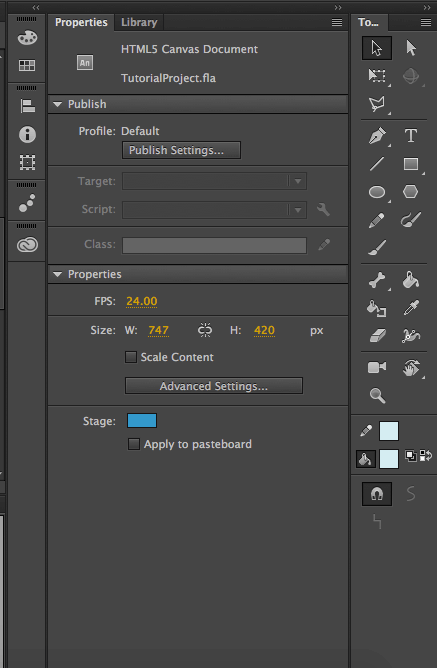Viewport: 437px width, 668px height.
Task: Enable the Scale Content checkbox
Action: coord(131,357)
